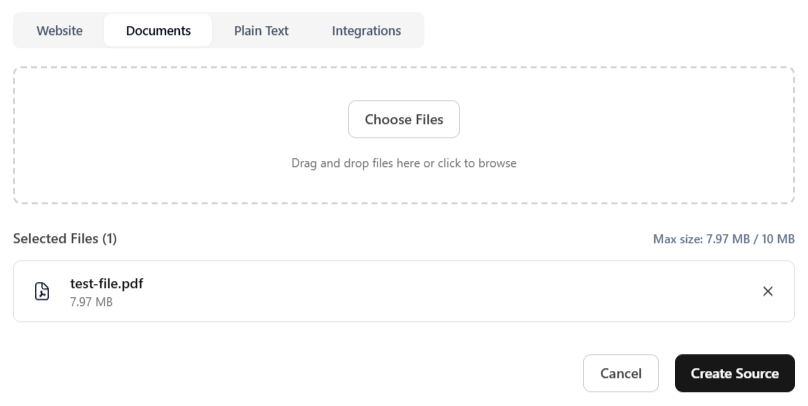Image resolution: width=808 pixels, height=406 pixels.
Task: Click the tab bar's right edge past Integrations
Action: click(x=417, y=30)
